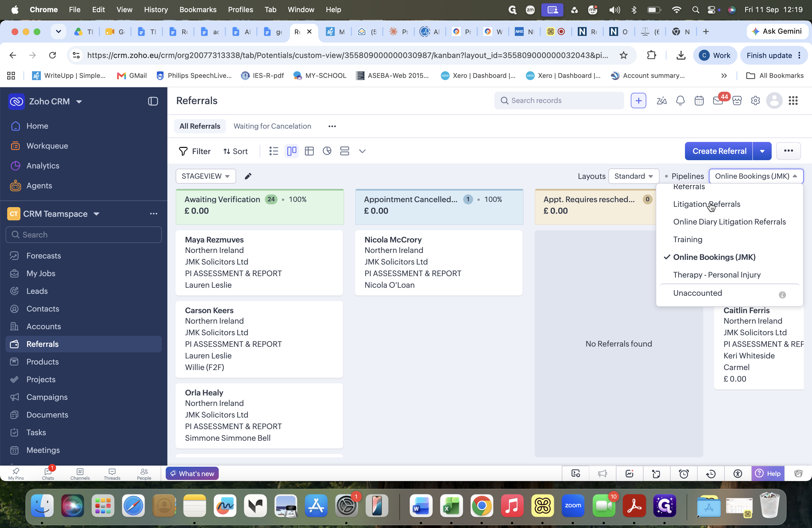The height and width of the screenshot is (528, 812).
Task: Open the History menu in macOS menu bar
Action: (x=155, y=10)
